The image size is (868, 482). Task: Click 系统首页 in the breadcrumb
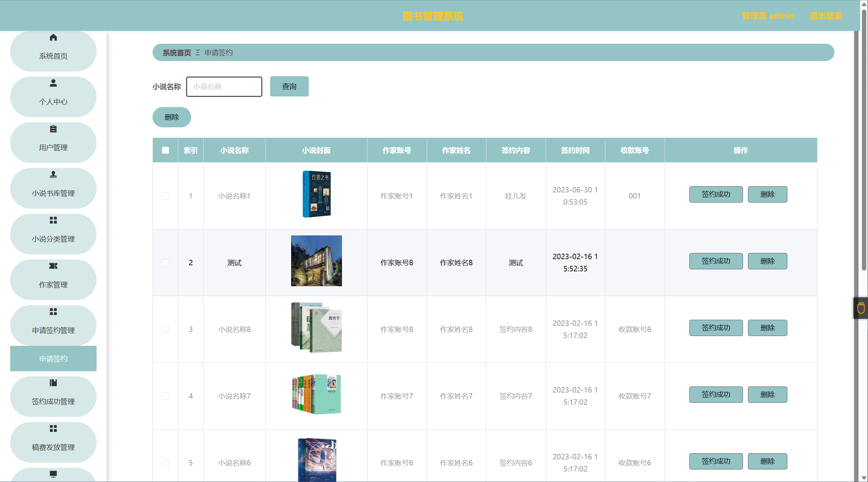pos(177,53)
